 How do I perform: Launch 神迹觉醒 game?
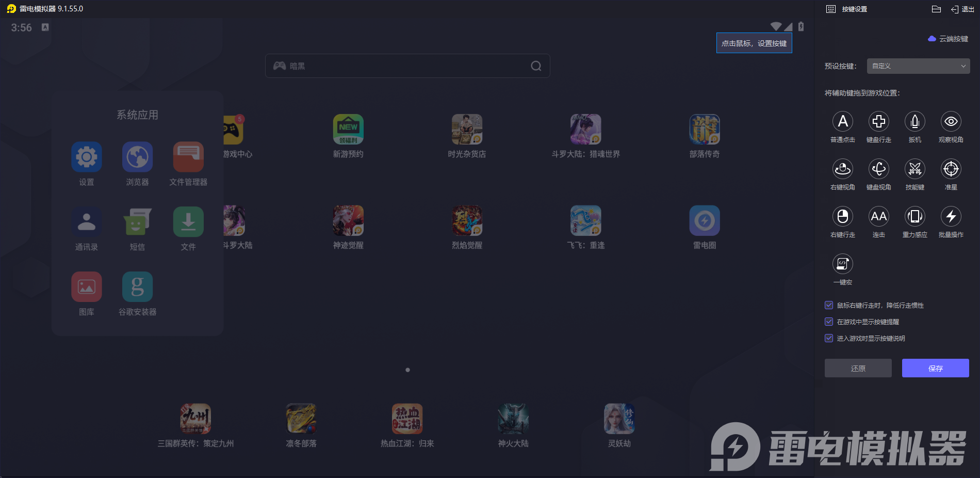click(348, 220)
